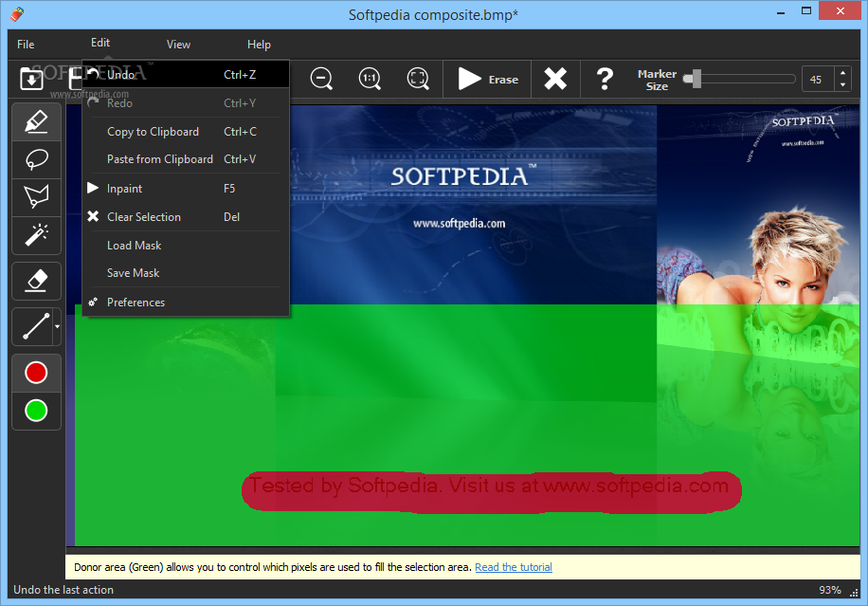The height and width of the screenshot is (606, 868).
Task: Click the Zoom out magnifier icon
Action: tap(321, 79)
